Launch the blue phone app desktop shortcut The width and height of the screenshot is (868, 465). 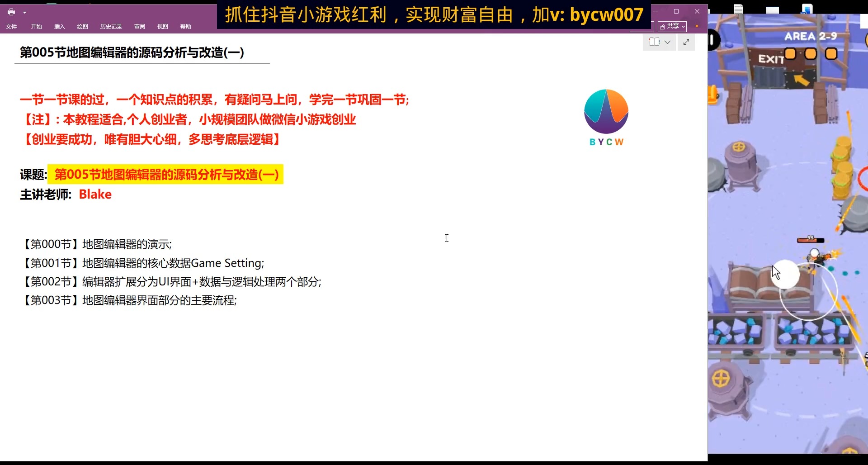pos(807,9)
